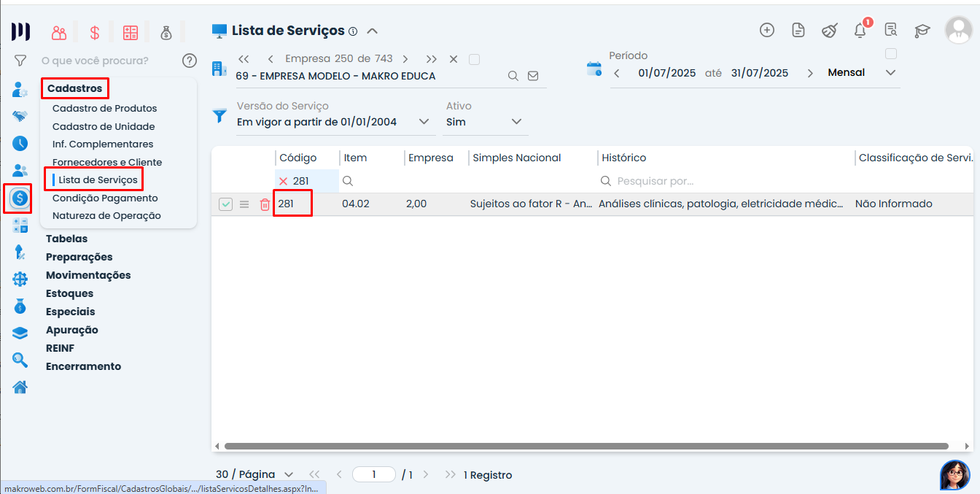The width and height of the screenshot is (980, 494).
Task: Click the home icon at sidebar bottom
Action: (x=19, y=387)
